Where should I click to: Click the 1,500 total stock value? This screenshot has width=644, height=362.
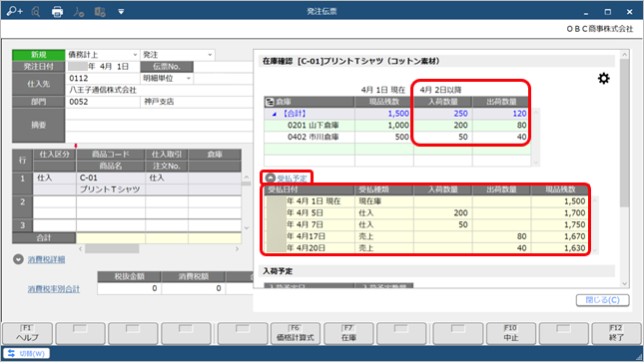pyautogui.click(x=398, y=114)
